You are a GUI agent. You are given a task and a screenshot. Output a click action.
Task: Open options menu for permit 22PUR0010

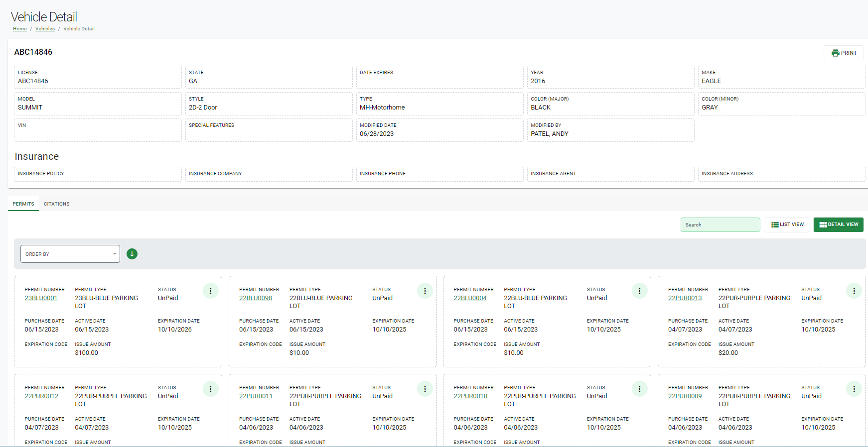639,389
